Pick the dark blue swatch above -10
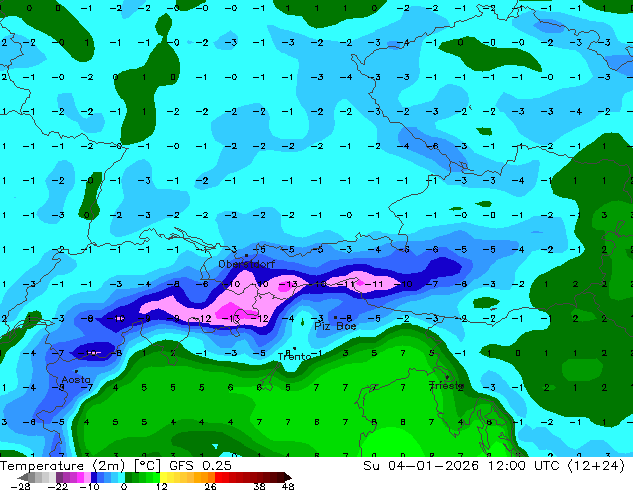Image resolution: width=634 pixels, height=490 pixels. tap(94, 477)
